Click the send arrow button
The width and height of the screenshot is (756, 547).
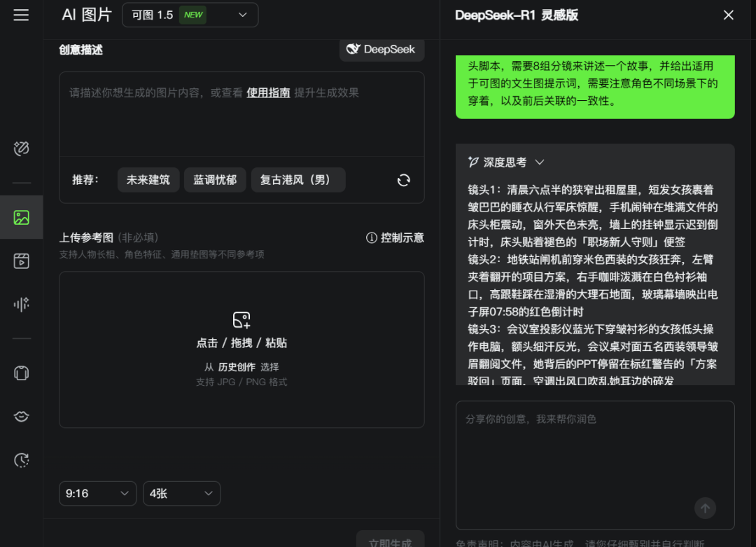point(705,508)
